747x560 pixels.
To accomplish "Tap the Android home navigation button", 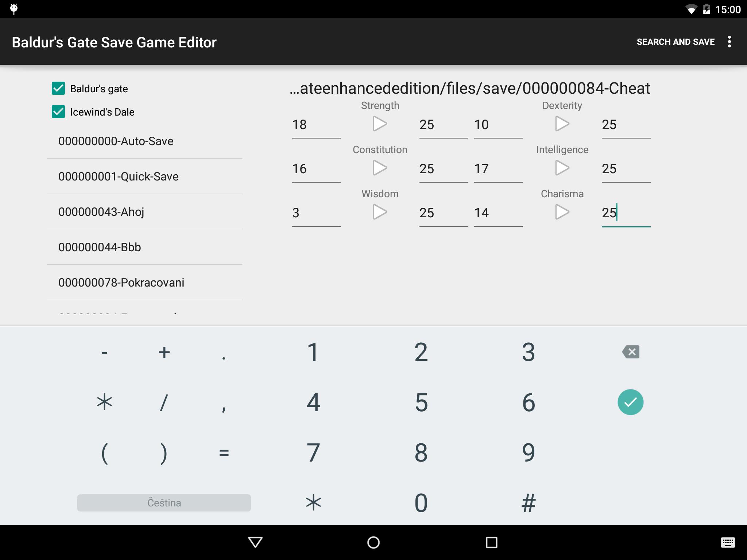I will pos(373,542).
